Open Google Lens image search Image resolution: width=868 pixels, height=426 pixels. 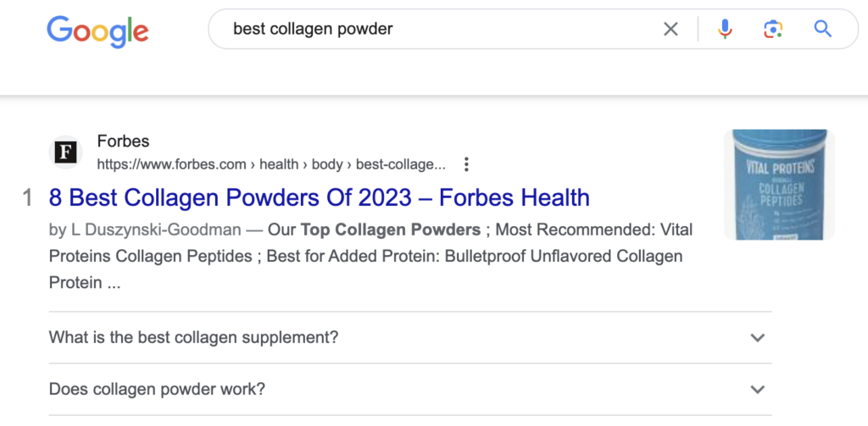[x=772, y=30]
